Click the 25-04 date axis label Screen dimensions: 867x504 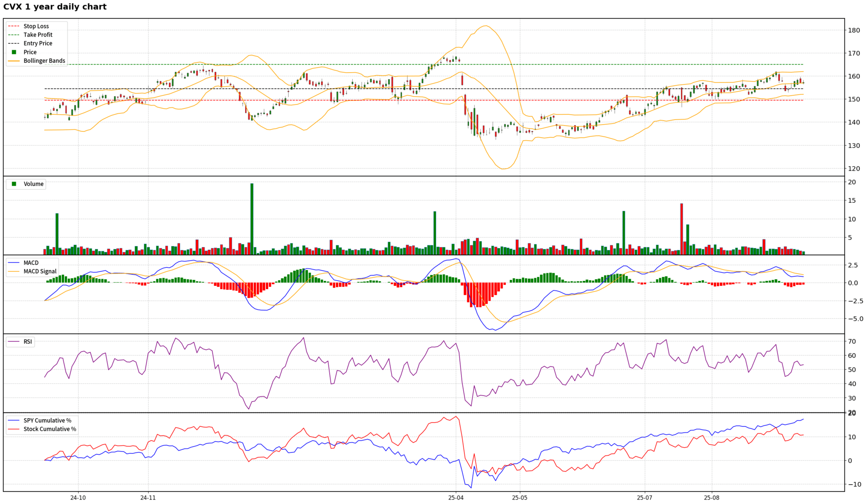point(456,498)
